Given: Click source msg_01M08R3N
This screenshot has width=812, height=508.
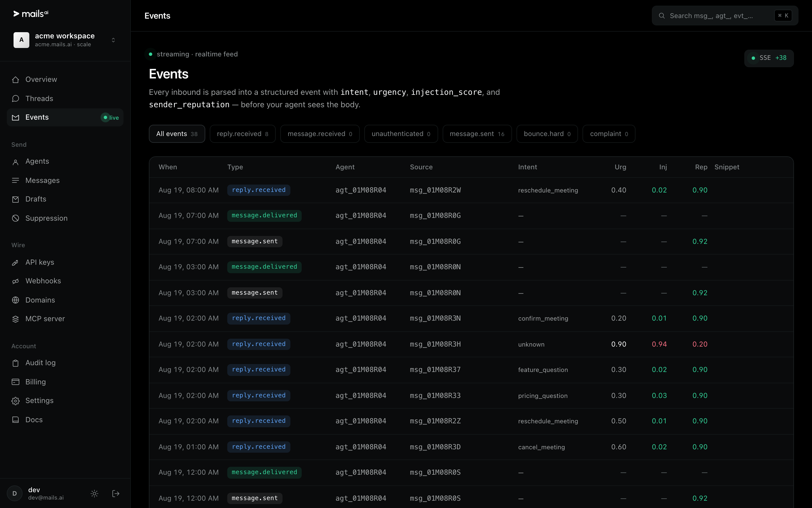Looking at the screenshot, I should click(435, 318).
